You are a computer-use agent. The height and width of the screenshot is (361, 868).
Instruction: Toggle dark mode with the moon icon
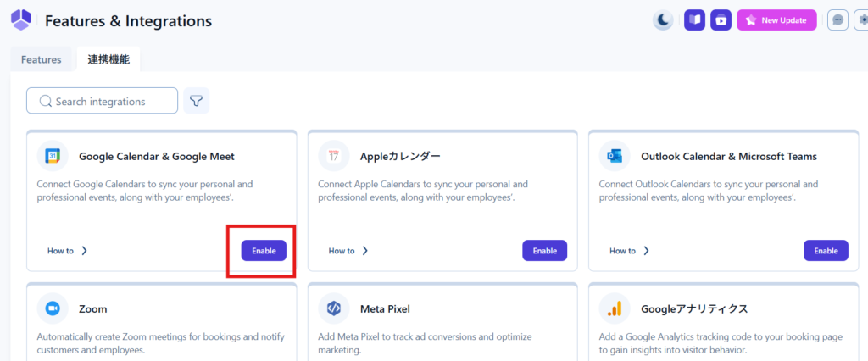click(663, 20)
